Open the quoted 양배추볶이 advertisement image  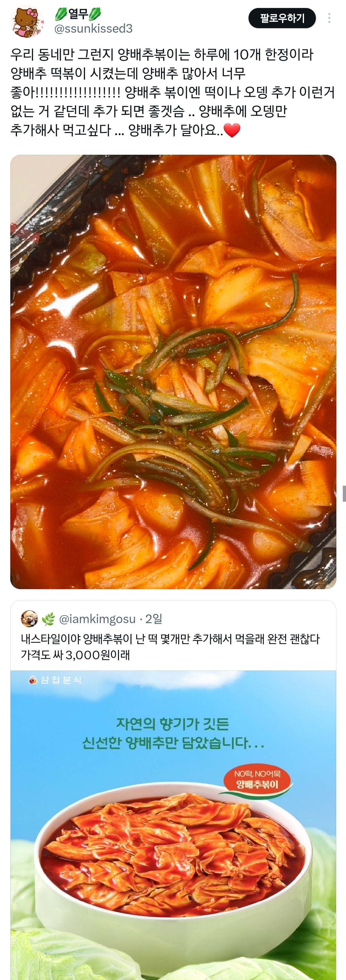(173, 825)
